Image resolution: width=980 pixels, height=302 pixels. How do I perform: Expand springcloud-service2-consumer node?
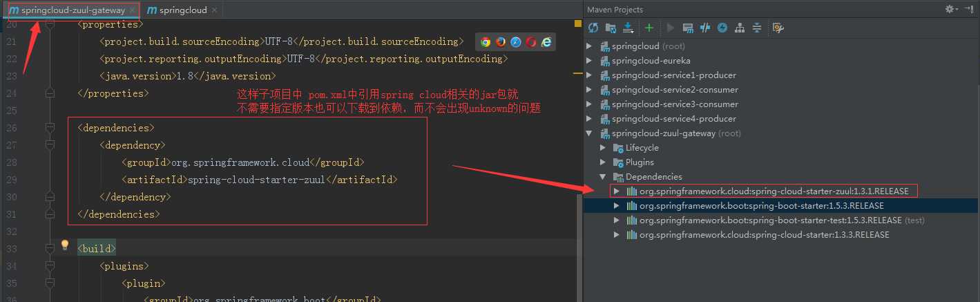(x=589, y=90)
